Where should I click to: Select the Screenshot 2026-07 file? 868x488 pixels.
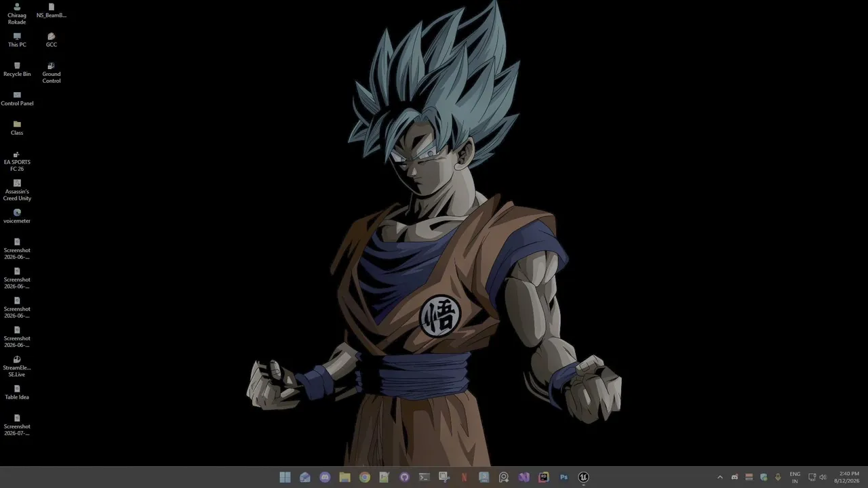coord(17,426)
